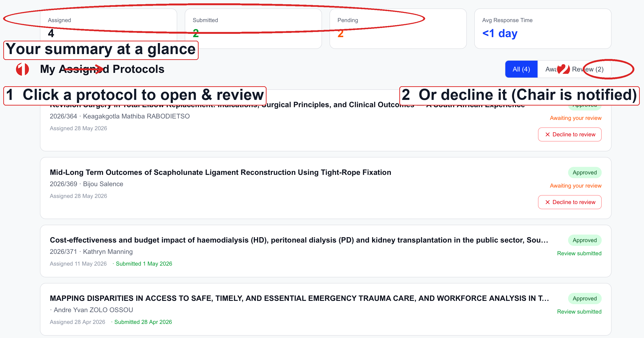Select the All (4) filter tab
Image resolution: width=644 pixels, height=338 pixels.
tap(521, 69)
